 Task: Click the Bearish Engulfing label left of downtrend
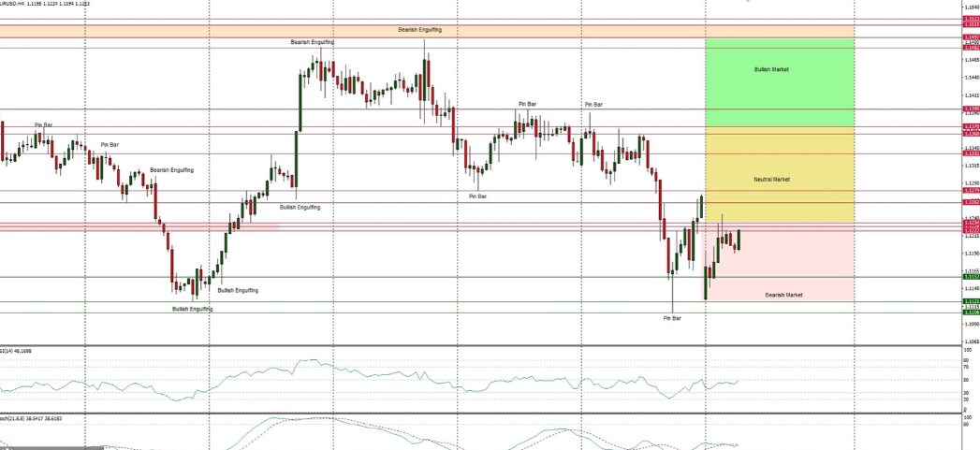point(171,170)
